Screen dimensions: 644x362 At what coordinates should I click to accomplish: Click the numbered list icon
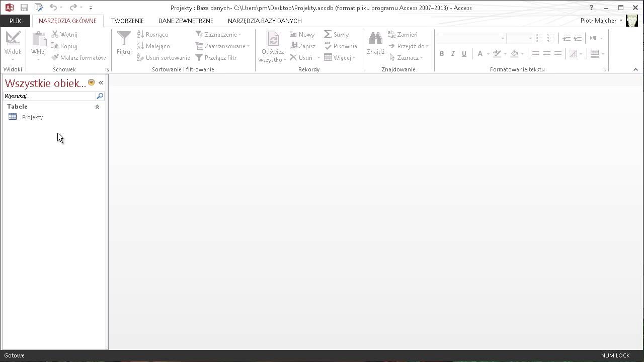[x=551, y=38]
